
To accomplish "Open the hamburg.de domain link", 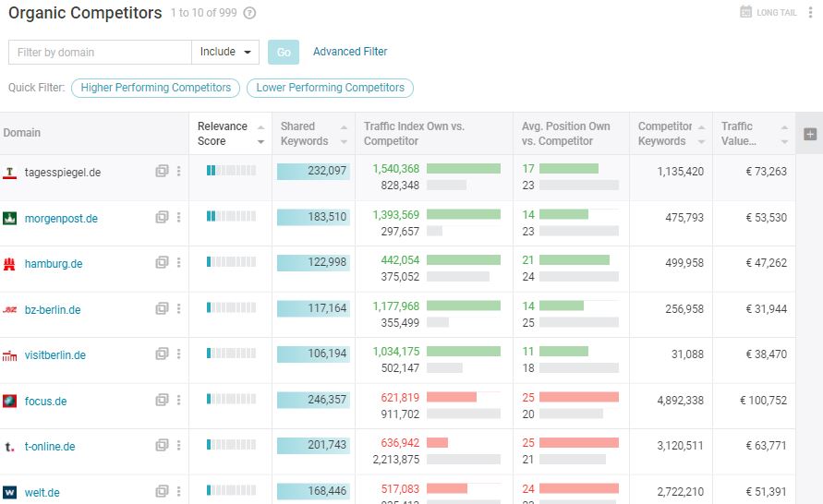I will 54,264.
